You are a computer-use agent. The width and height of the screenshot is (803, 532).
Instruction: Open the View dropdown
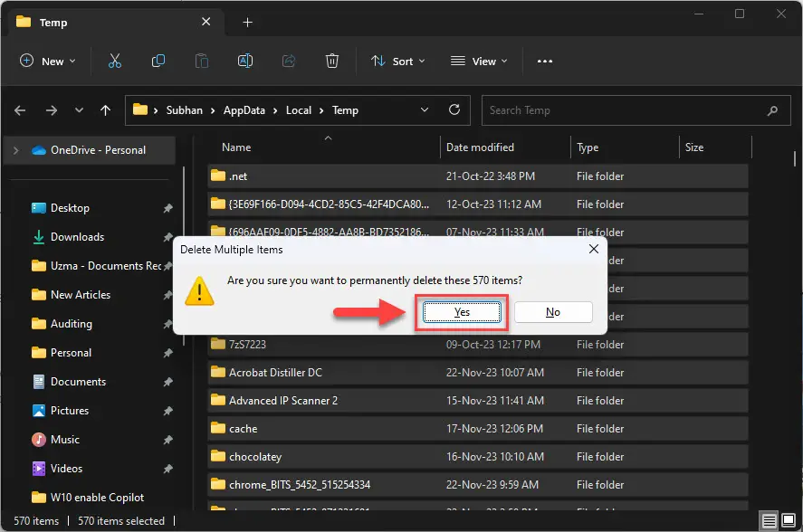coord(478,61)
